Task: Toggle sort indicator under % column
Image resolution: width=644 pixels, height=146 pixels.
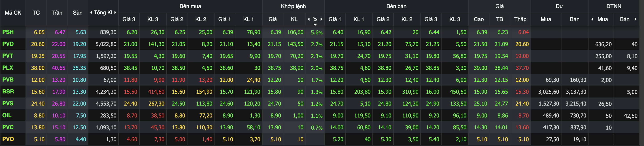Action: tap(315, 24)
